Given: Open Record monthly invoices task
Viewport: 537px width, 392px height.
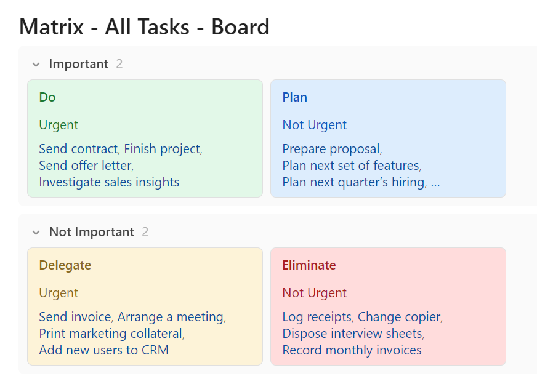Looking at the screenshot, I should click(x=352, y=350).
